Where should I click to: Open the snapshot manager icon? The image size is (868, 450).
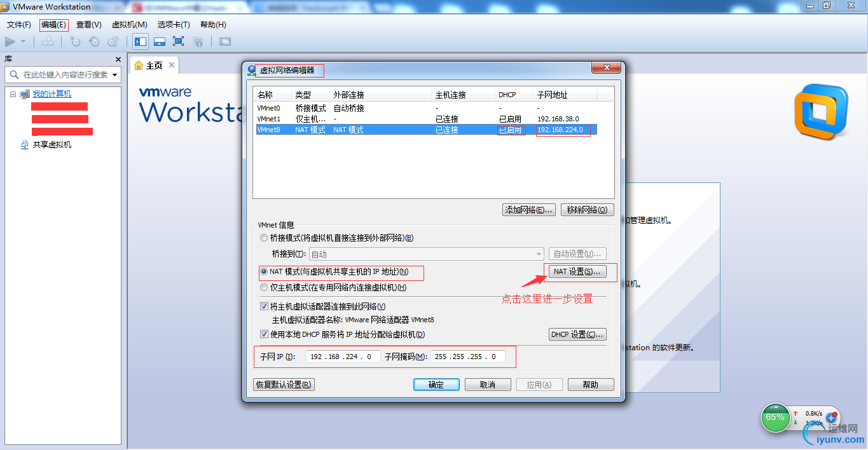[114, 41]
